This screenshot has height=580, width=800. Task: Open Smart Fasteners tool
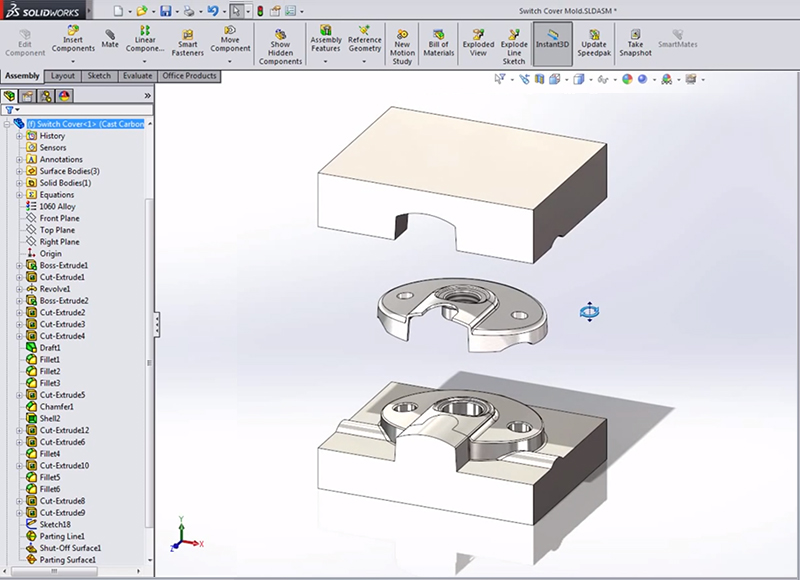187,36
